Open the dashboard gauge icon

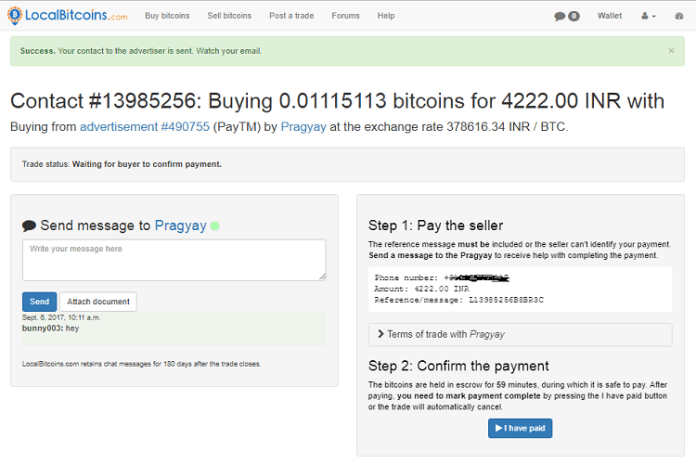tap(679, 16)
